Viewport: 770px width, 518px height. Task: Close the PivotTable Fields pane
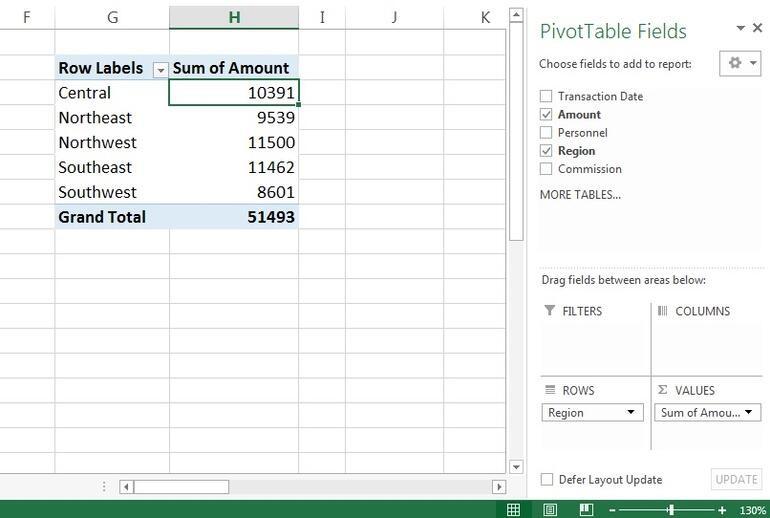point(758,28)
